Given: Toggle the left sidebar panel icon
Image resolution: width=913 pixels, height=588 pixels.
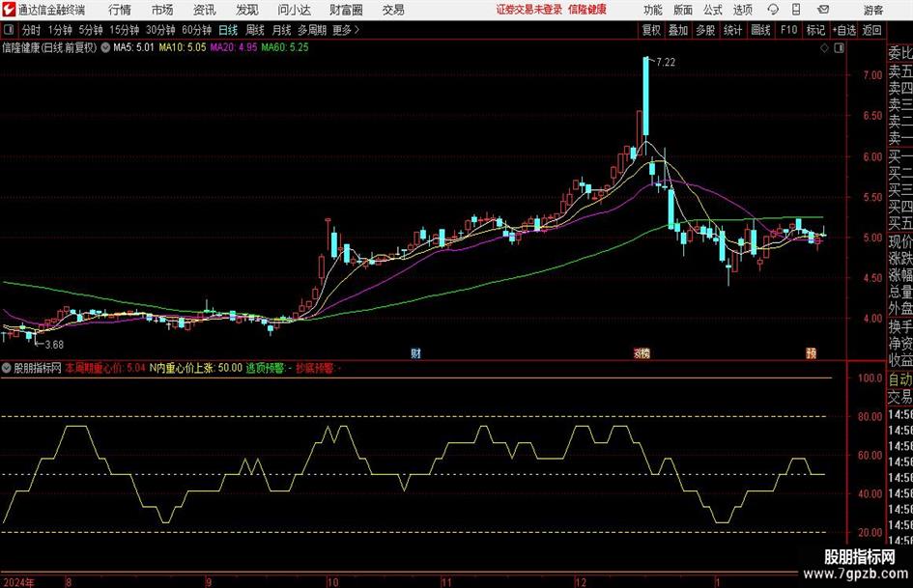Looking at the screenshot, I should click(x=9, y=30).
